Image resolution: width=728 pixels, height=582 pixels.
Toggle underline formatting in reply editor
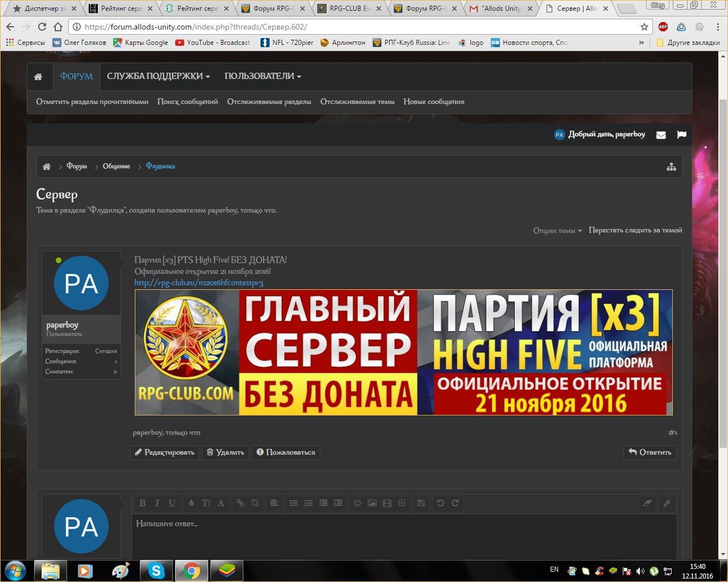172,503
